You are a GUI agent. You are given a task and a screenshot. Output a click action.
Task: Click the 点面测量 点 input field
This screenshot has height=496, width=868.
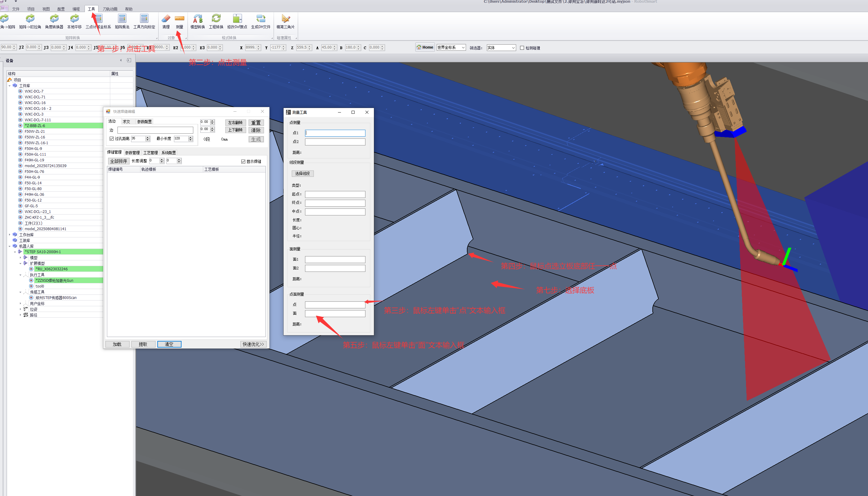click(x=335, y=305)
